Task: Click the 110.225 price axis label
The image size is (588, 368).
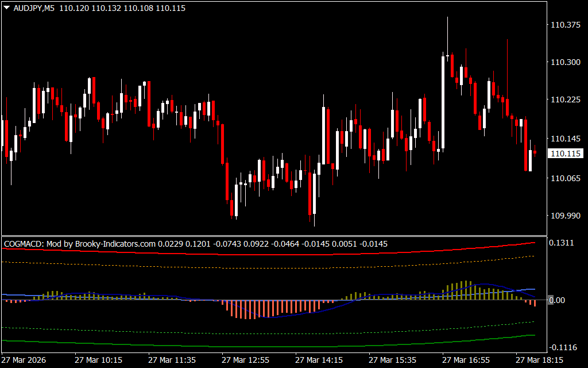Action: [565, 100]
